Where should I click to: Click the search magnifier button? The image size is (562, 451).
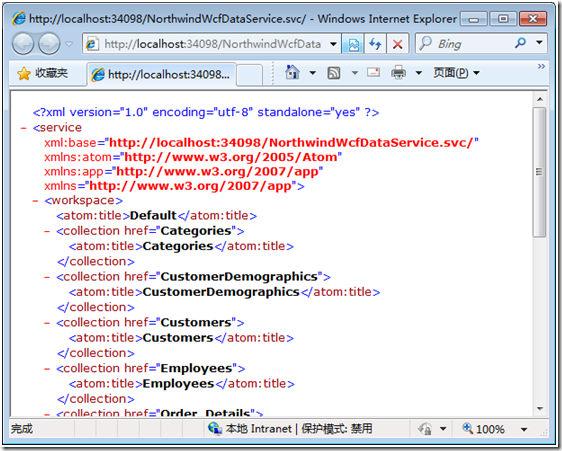520,43
